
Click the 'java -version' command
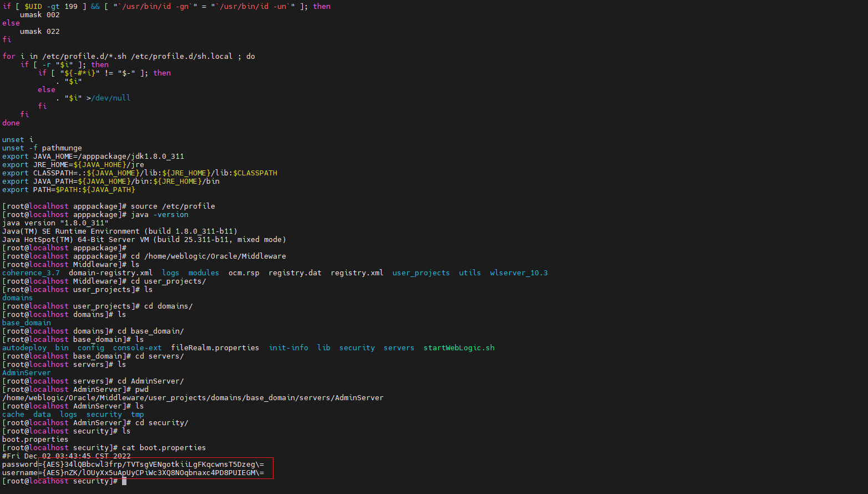pyautogui.click(x=160, y=215)
